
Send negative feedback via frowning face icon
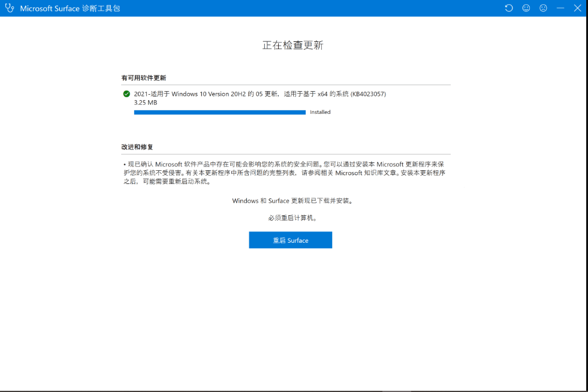point(543,8)
